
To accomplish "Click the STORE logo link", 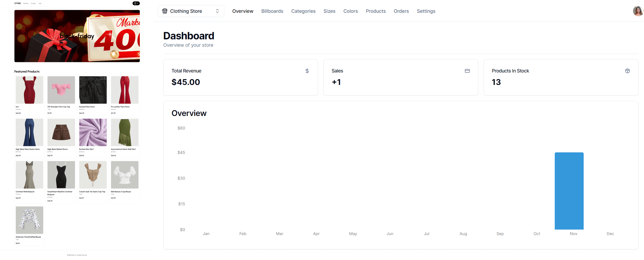I will (17, 4).
